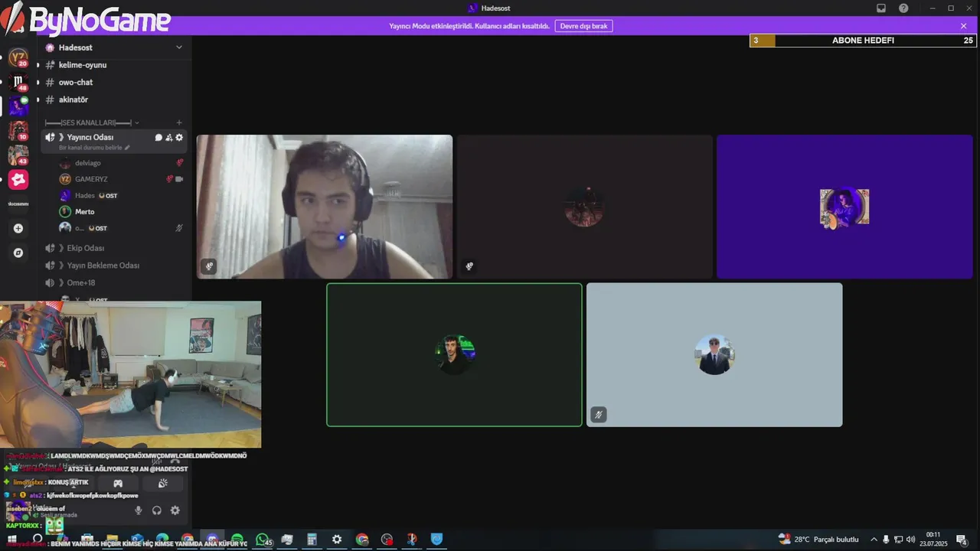Image resolution: width=980 pixels, height=551 pixels.
Task: Open WhatsApp from the taskbar
Action: [263, 540]
